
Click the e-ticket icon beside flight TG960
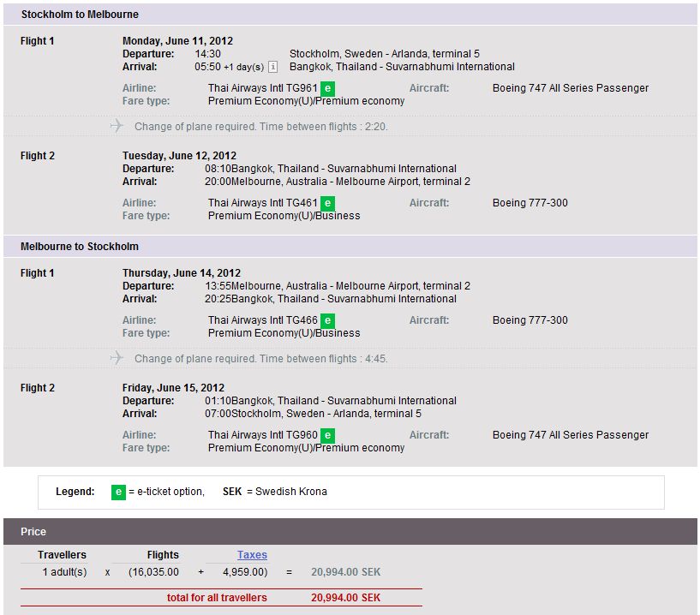coord(327,435)
